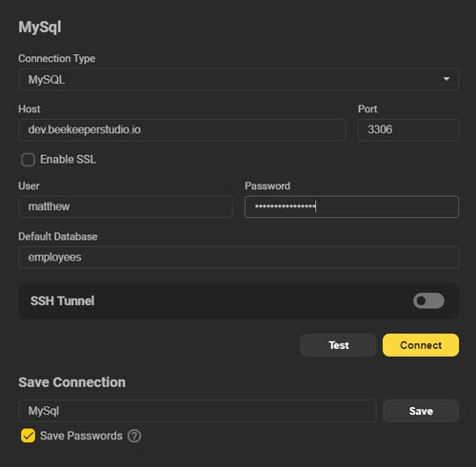This screenshot has height=467, width=476.
Task: Click the masked Password input field
Action: (x=351, y=206)
